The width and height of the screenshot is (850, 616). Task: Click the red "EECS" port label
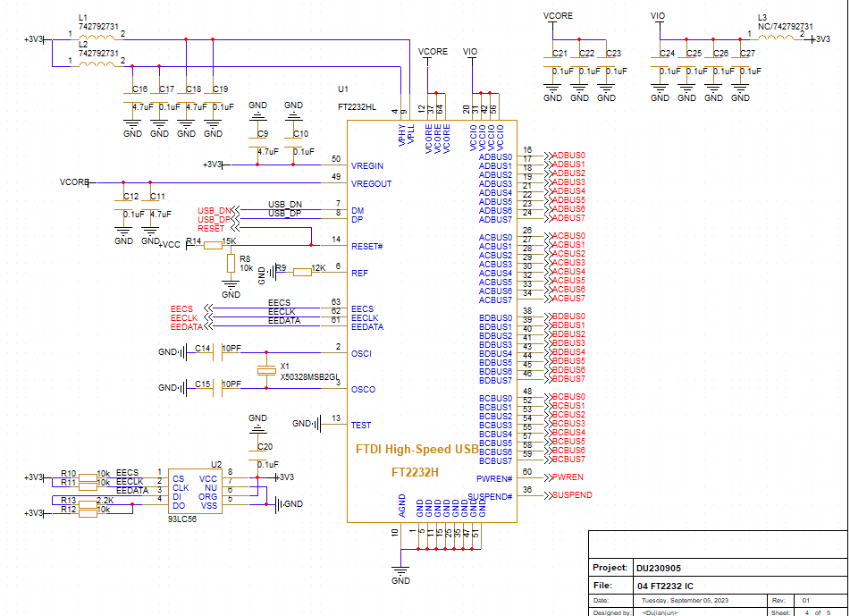click(x=181, y=309)
